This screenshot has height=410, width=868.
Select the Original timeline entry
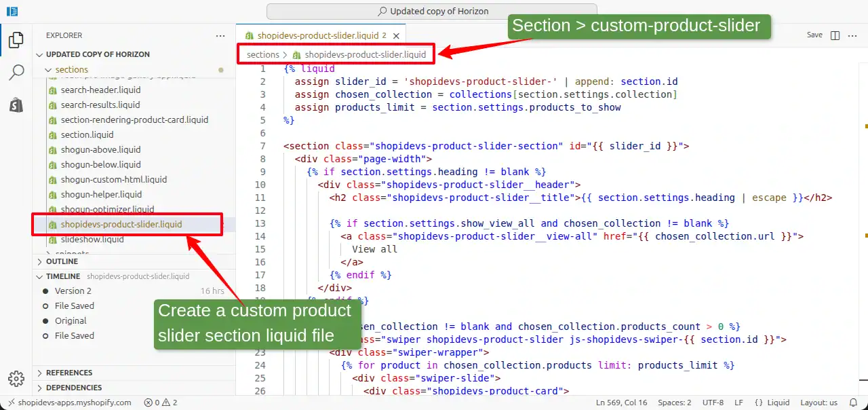71,320
